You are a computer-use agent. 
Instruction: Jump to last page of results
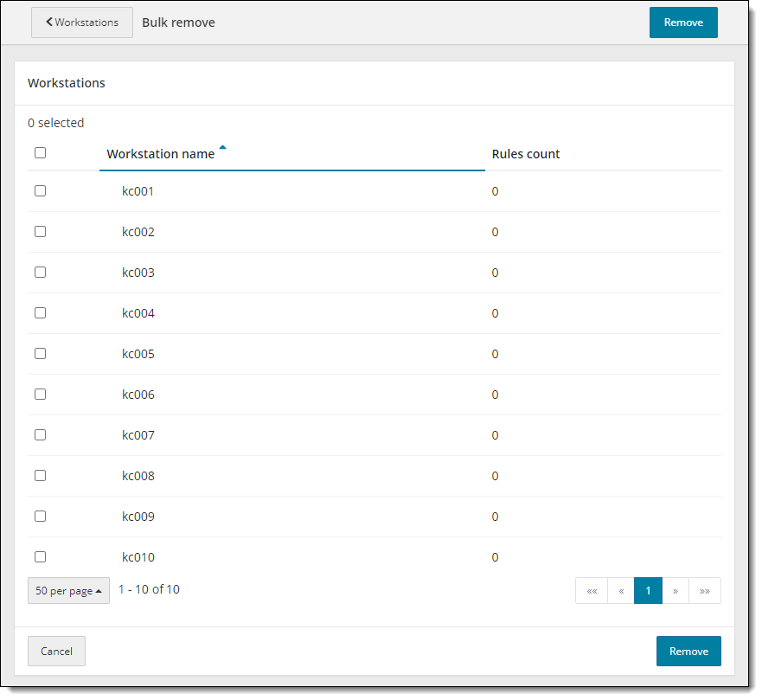705,591
